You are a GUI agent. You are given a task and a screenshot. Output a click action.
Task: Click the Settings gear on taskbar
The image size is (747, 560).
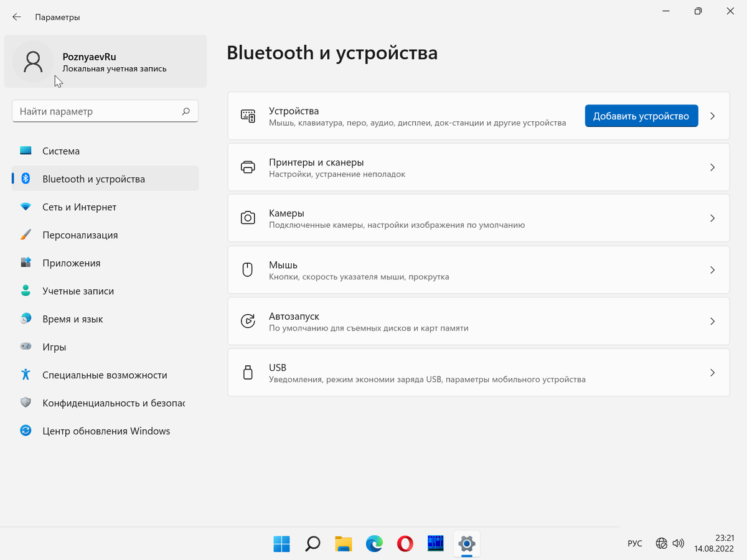coord(467,544)
